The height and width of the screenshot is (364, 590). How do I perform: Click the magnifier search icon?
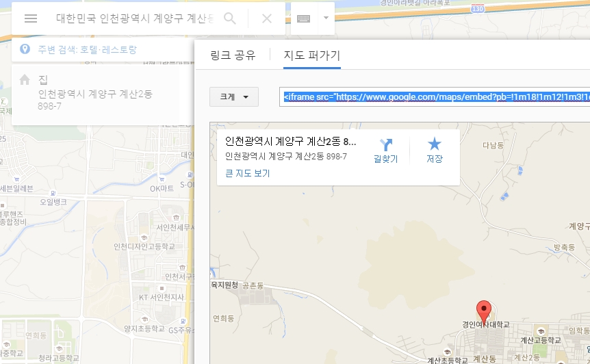230,18
